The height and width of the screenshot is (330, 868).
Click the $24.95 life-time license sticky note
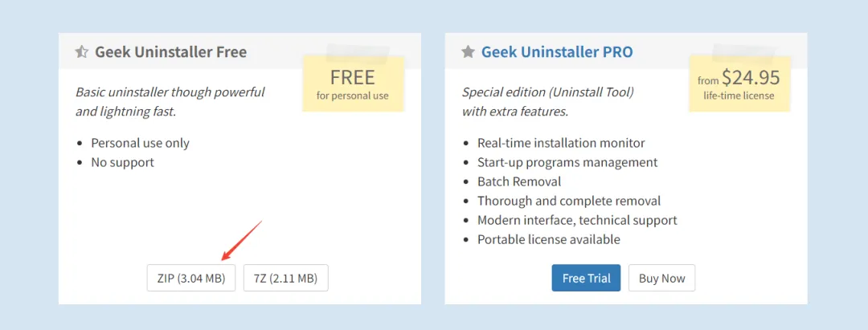pos(739,84)
